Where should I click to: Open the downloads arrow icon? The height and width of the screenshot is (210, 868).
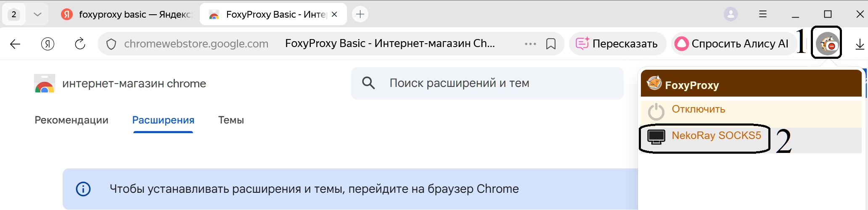860,44
